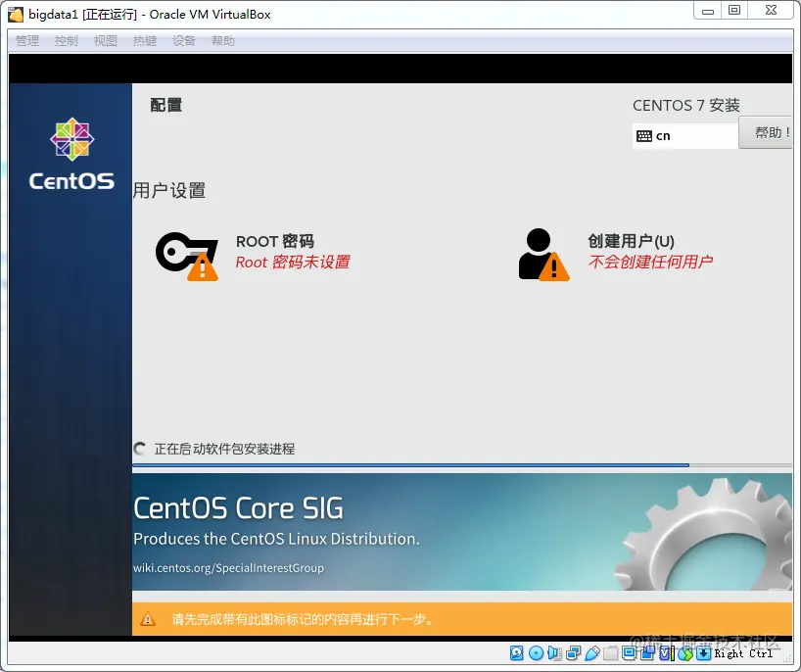Click the CENTOS 7 安装 title text
The width and height of the screenshot is (801, 672).
click(686, 105)
